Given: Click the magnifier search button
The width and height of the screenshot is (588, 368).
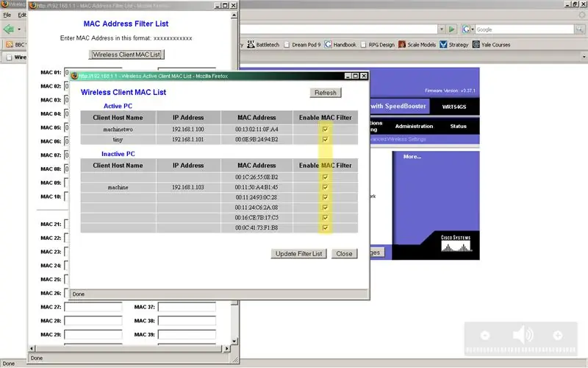Looking at the screenshot, I should pyautogui.click(x=580, y=29).
